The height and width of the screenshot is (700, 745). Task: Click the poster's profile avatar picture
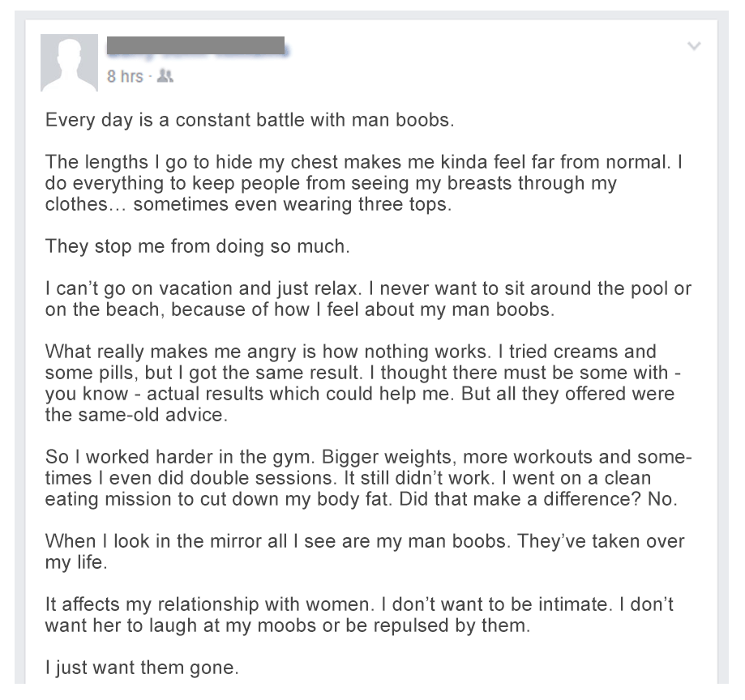[x=69, y=62]
